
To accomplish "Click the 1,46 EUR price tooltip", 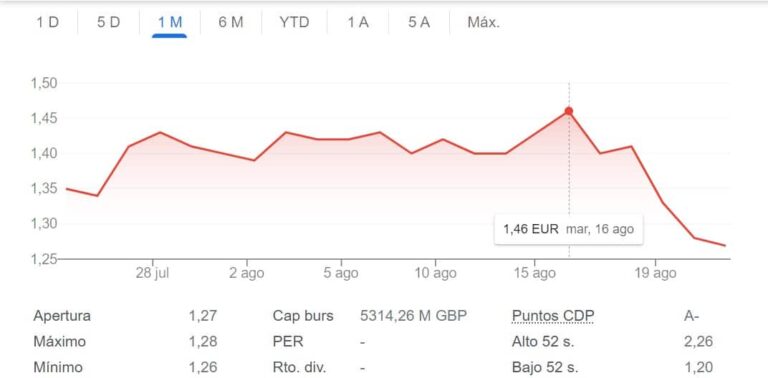I will click(x=569, y=229).
